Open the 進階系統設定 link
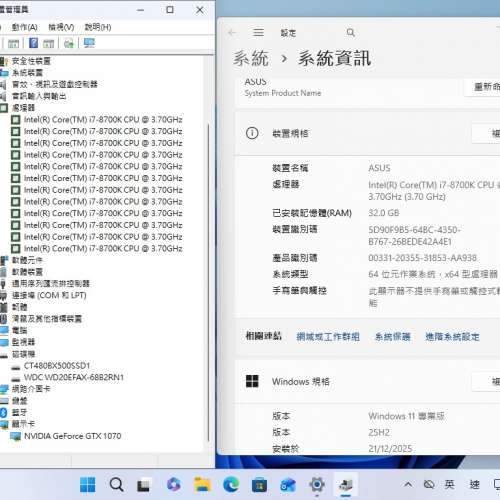Viewport: 500px width, 500px height. pos(452,337)
